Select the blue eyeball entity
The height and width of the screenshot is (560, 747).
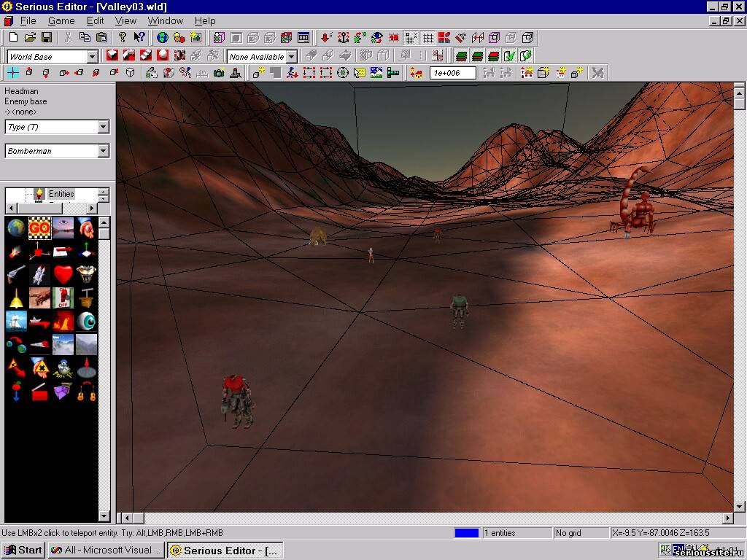86,321
